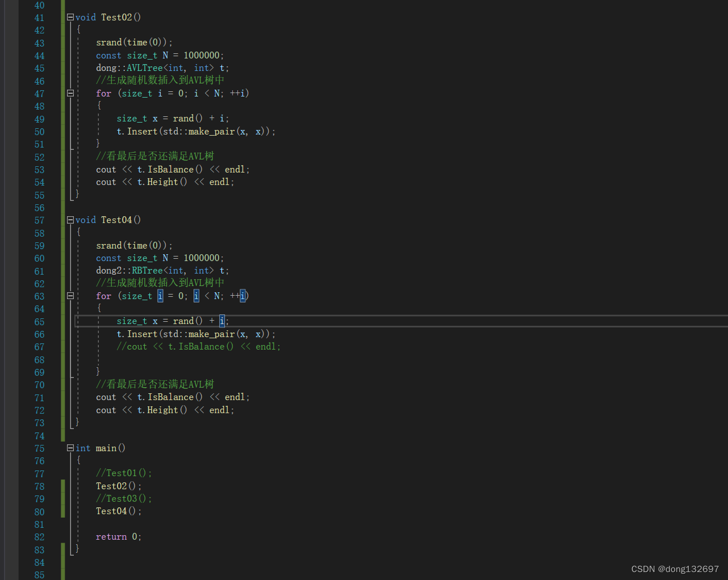This screenshot has height=580, width=728.
Task: Collapse the for loop inside Test02
Action: click(70, 93)
